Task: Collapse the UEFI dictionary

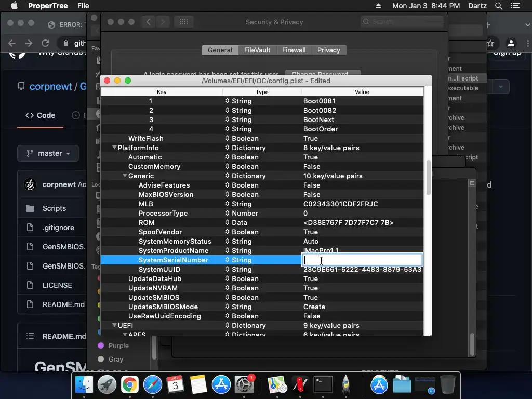Action: pyautogui.click(x=114, y=325)
